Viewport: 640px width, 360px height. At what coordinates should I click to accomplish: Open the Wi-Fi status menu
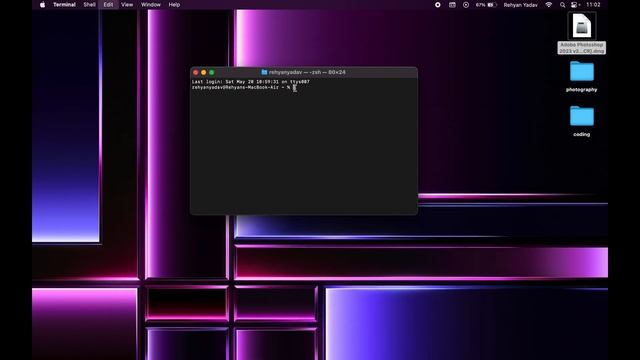tap(549, 5)
